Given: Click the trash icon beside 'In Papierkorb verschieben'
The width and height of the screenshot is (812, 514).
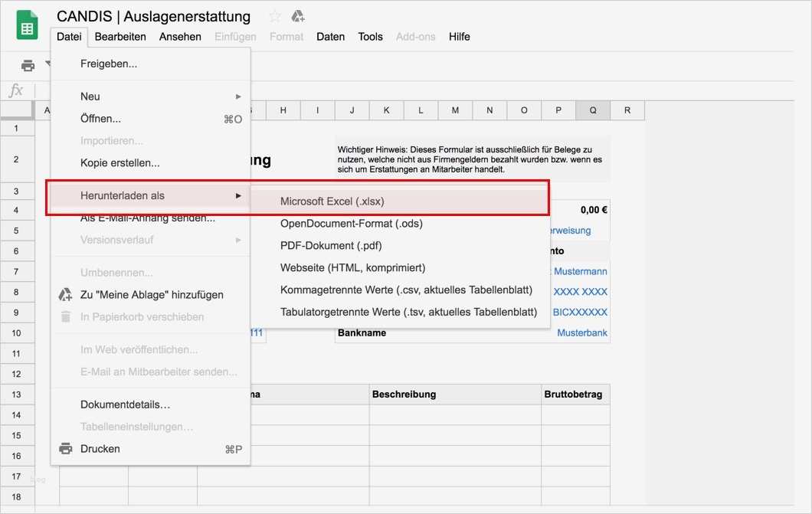Looking at the screenshot, I should (x=66, y=316).
